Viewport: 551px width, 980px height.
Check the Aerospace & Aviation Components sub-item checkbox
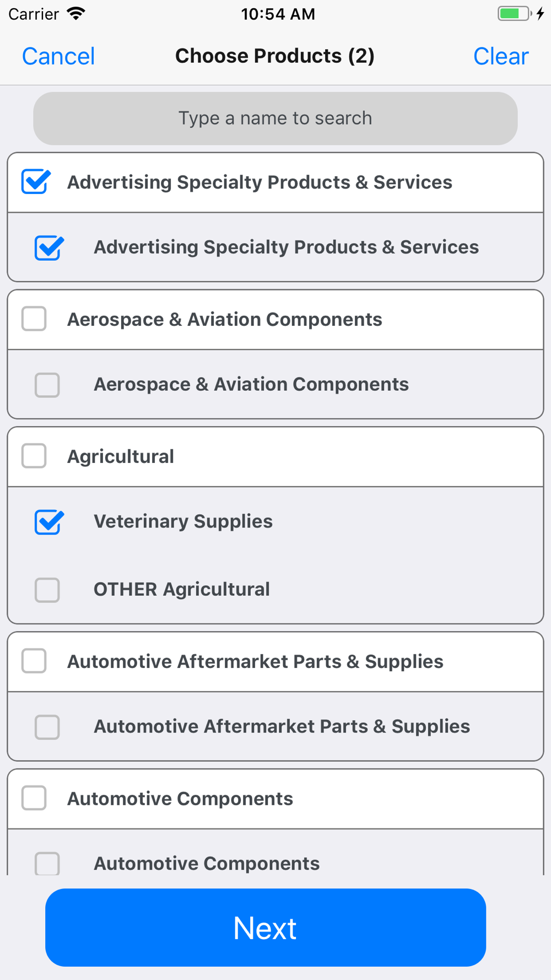47,385
